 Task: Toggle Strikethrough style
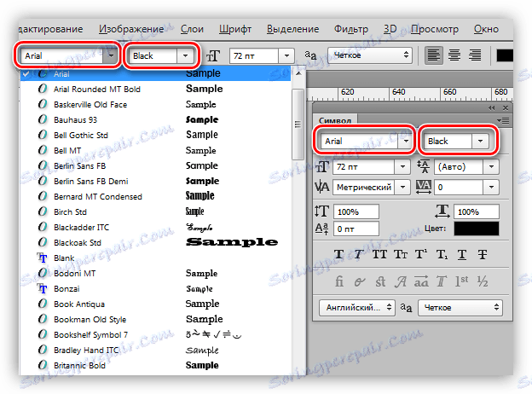click(483, 254)
